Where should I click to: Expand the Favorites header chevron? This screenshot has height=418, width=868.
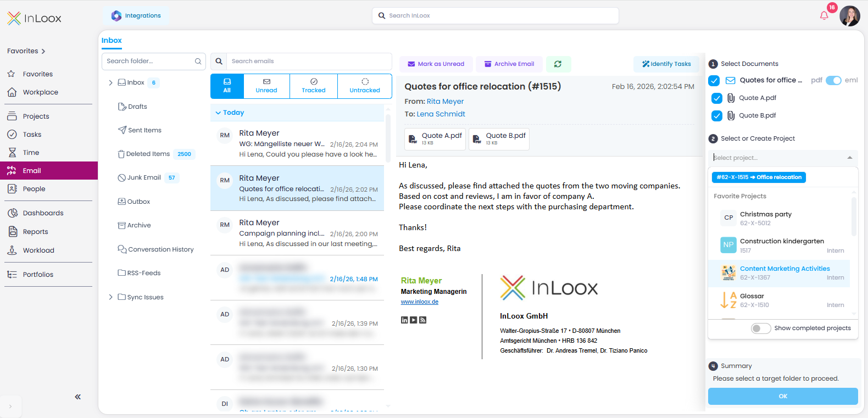(x=43, y=52)
